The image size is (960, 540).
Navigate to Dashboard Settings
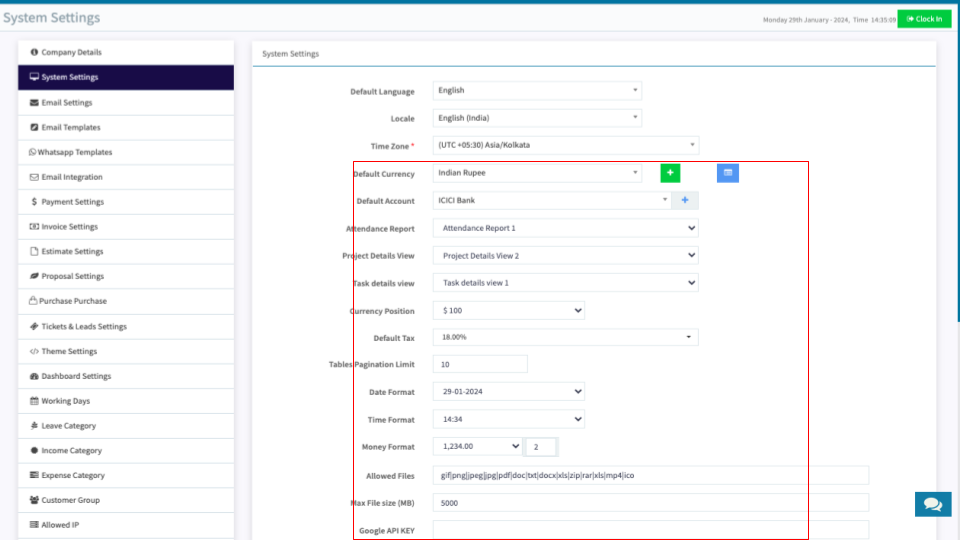[75, 376]
